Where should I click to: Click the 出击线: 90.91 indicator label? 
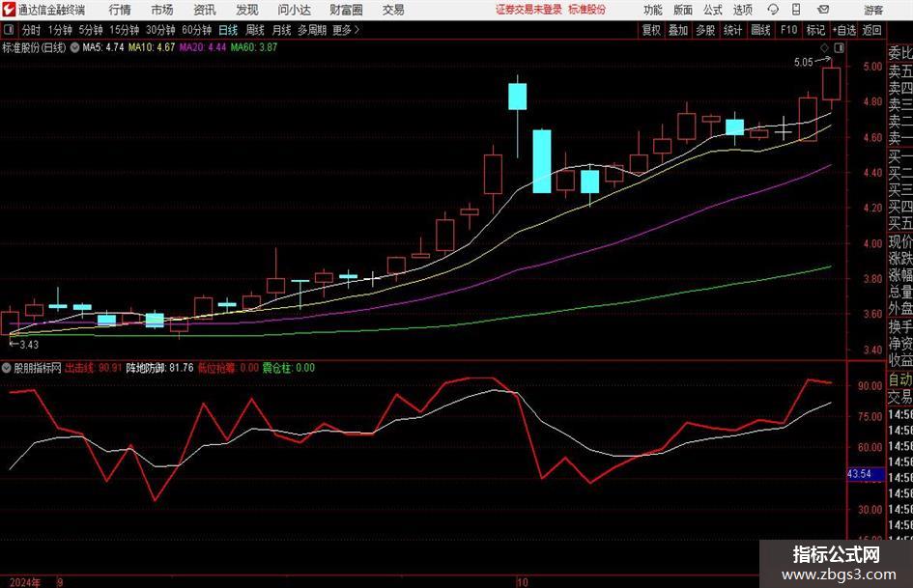click(x=93, y=368)
